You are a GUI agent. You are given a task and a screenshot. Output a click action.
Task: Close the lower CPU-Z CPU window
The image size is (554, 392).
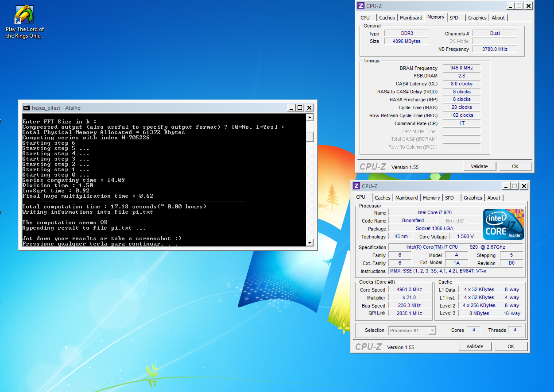pos(524,186)
